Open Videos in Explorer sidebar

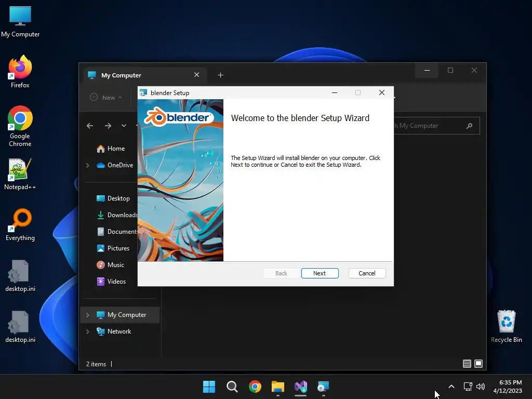(x=111, y=282)
